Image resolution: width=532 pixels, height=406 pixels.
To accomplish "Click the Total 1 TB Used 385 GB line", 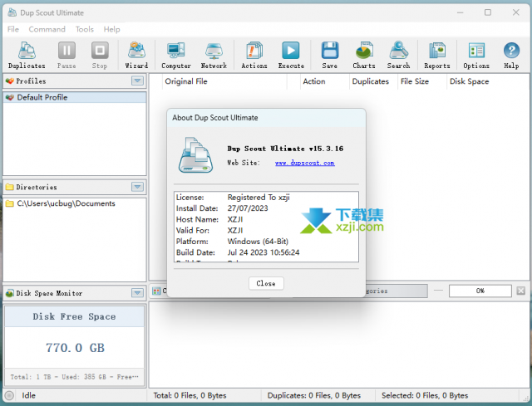I will coord(74,377).
